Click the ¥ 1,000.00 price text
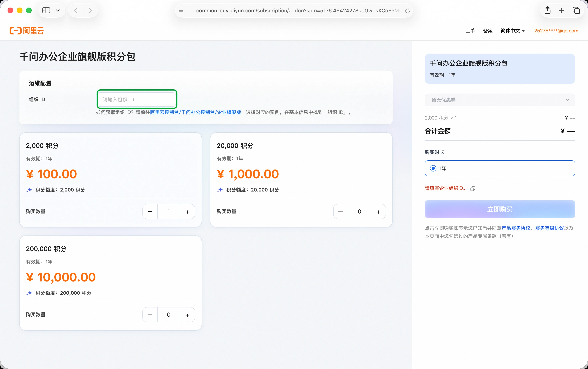This screenshot has width=588, height=369. click(248, 174)
